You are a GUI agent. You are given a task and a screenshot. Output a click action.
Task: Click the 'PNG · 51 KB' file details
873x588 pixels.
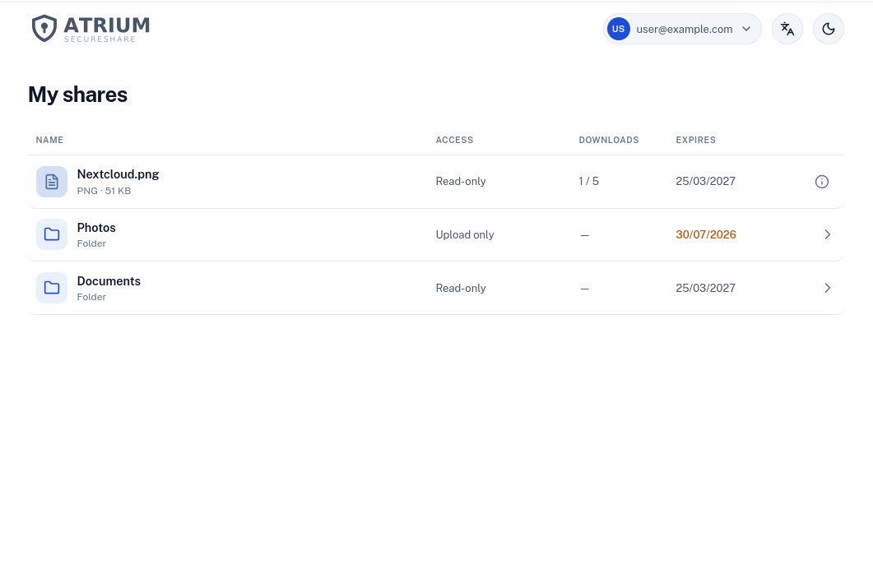pyautogui.click(x=104, y=191)
